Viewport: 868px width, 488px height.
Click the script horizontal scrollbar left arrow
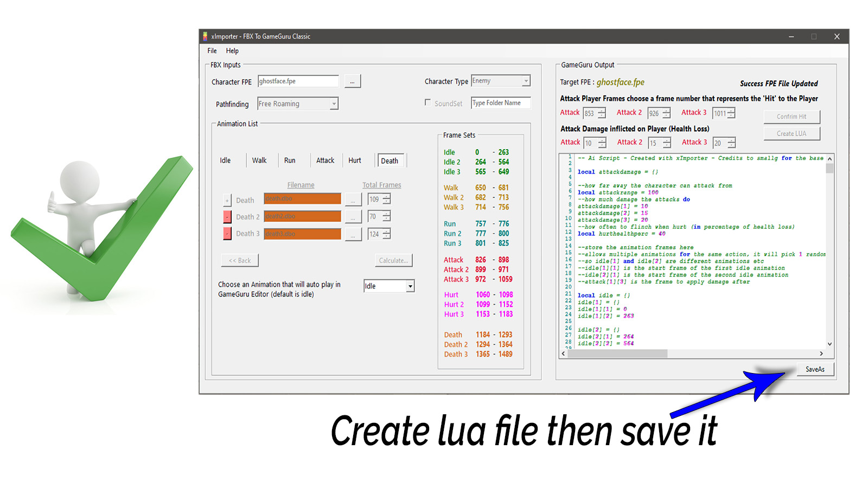pos(564,354)
